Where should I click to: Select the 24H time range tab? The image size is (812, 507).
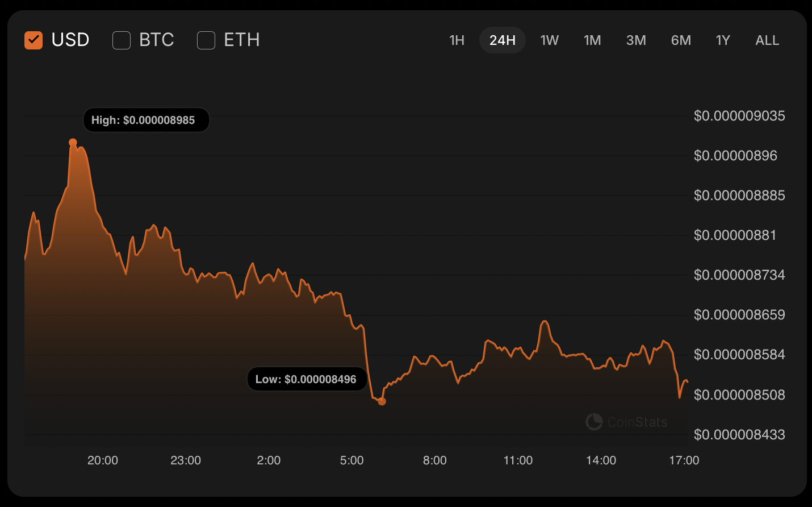503,40
